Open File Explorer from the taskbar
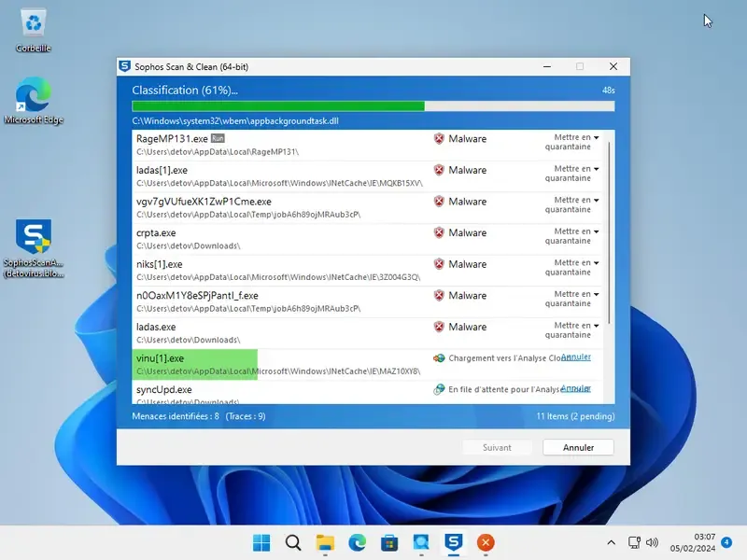This screenshot has width=747, height=560. tap(325, 542)
